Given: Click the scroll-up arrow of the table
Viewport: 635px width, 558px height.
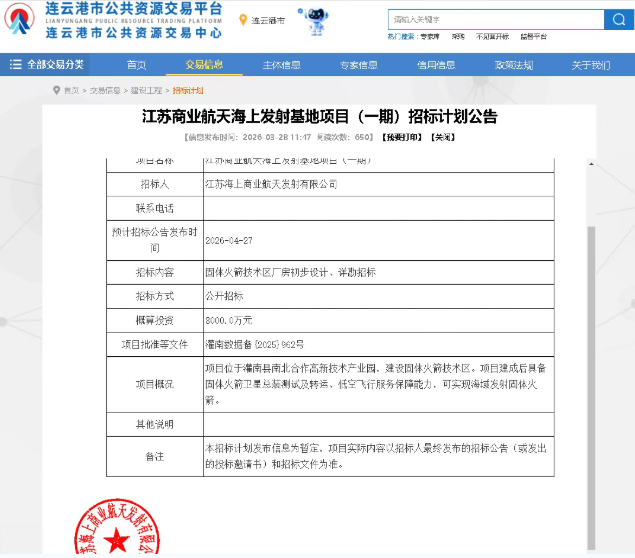Looking at the screenshot, I should click(x=591, y=164).
